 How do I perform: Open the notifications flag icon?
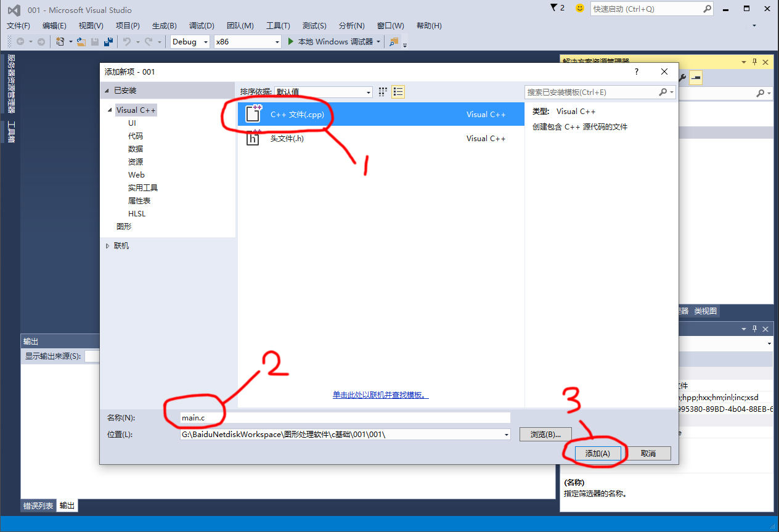coord(553,7)
